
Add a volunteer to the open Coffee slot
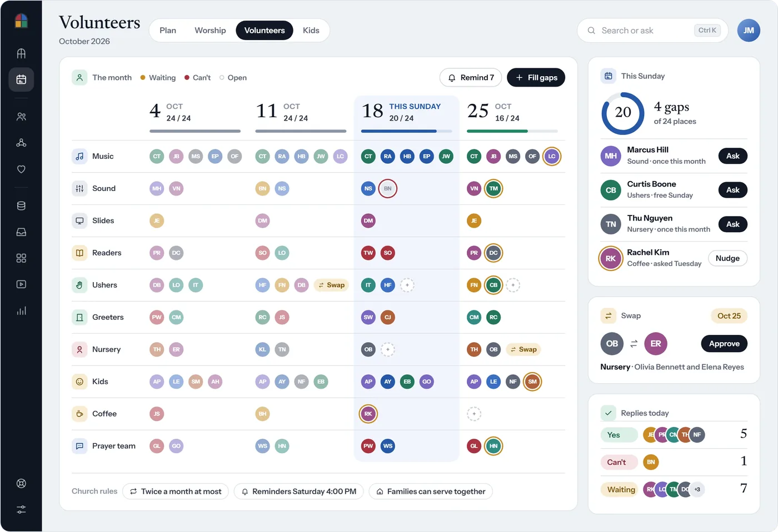click(x=474, y=414)
